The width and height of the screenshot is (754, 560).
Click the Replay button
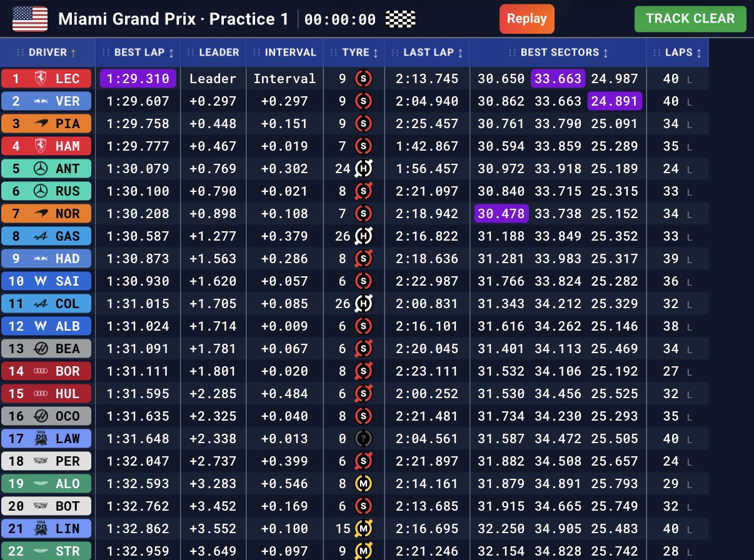pyautogui.click(x=526, y=19)
